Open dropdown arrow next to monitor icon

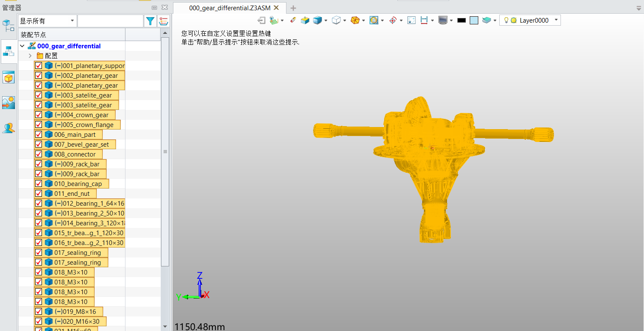451,21
